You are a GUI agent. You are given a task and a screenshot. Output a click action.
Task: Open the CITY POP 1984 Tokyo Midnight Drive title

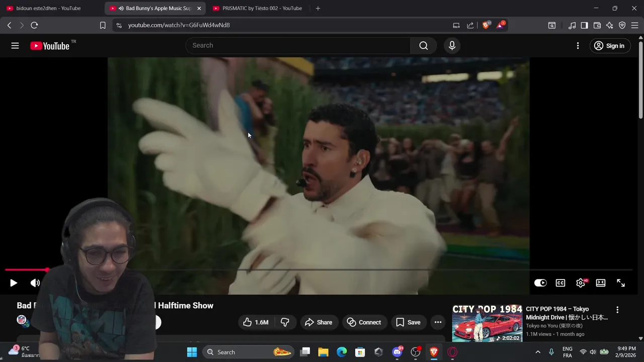(567, 313)
